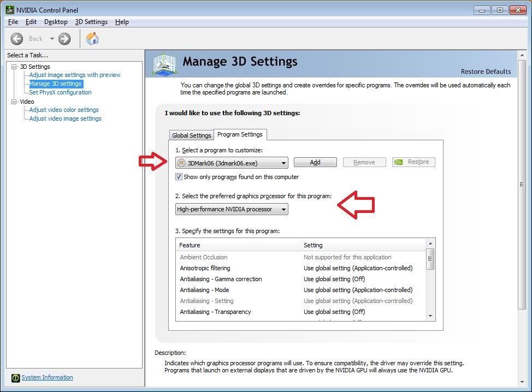Open the System Information link

[47, 377]
